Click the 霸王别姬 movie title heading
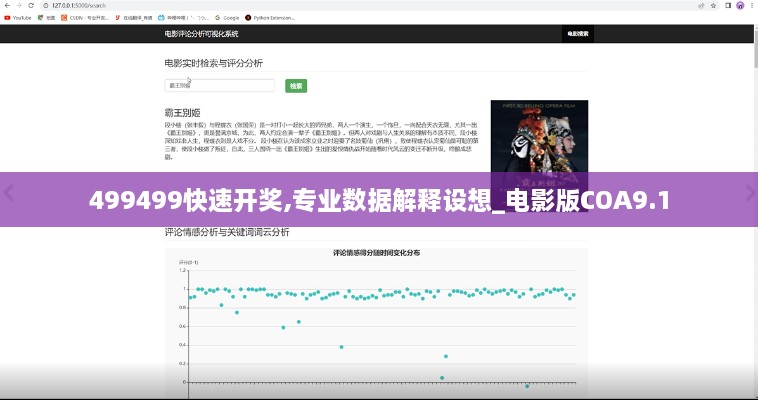The height and width of the screenshot is (400, 758). 182,113
